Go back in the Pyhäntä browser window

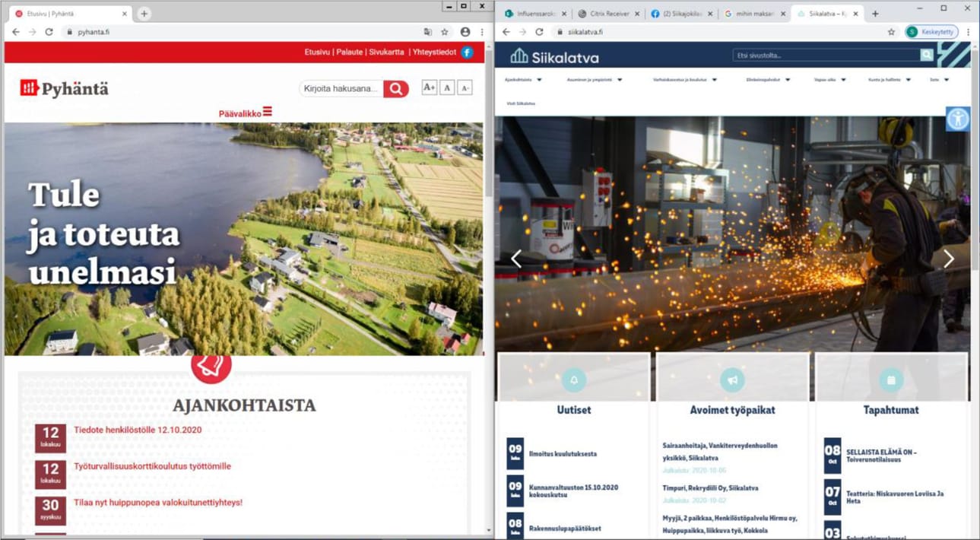coord(16,32)
